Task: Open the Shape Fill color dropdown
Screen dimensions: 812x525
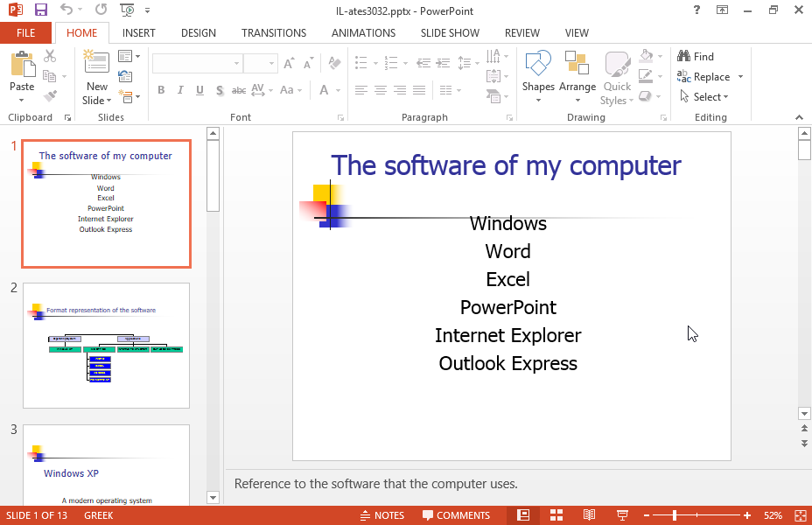Action: click(660, 56)
